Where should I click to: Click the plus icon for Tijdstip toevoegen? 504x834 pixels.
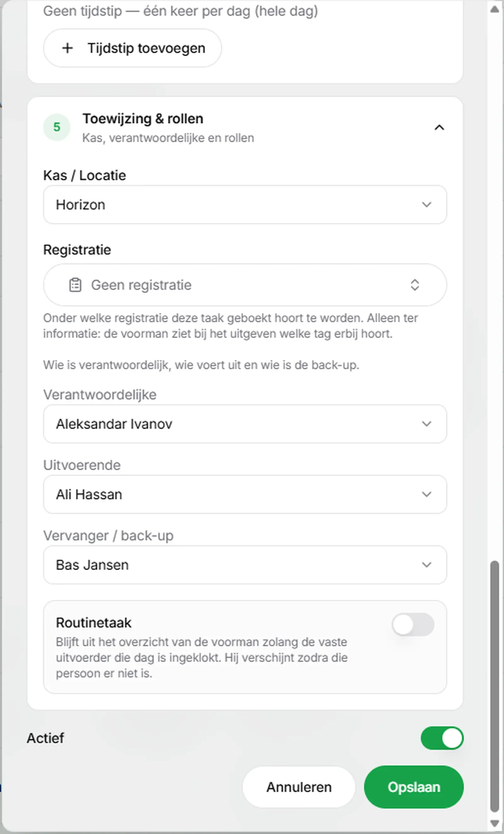click(67, 48)
